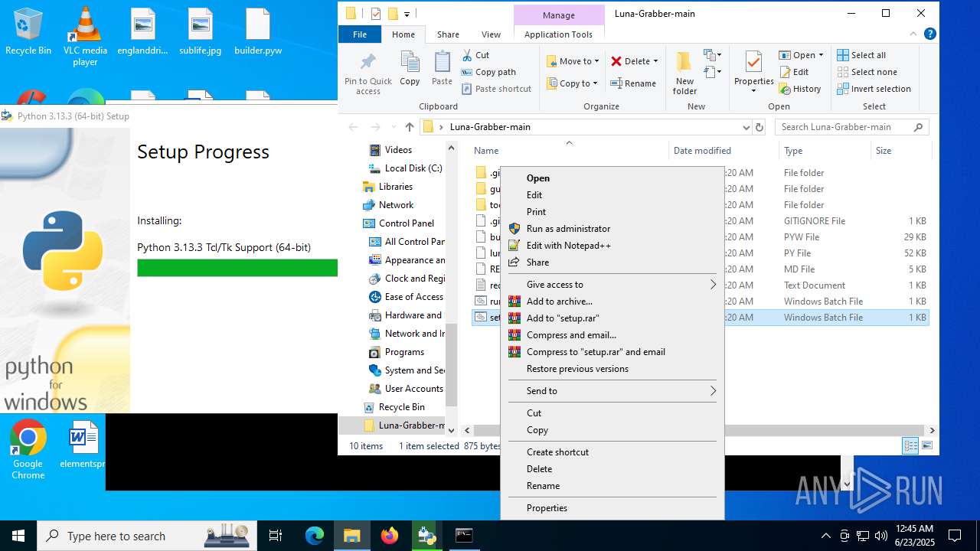The image size is (980, 551).
Task: Select Google Chrome desktop icon
Action: tap(28, 450)
